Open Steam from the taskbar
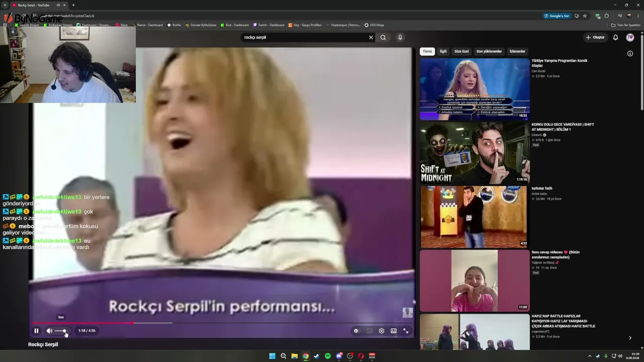This screenshot has width=644, height=362. 316,356
